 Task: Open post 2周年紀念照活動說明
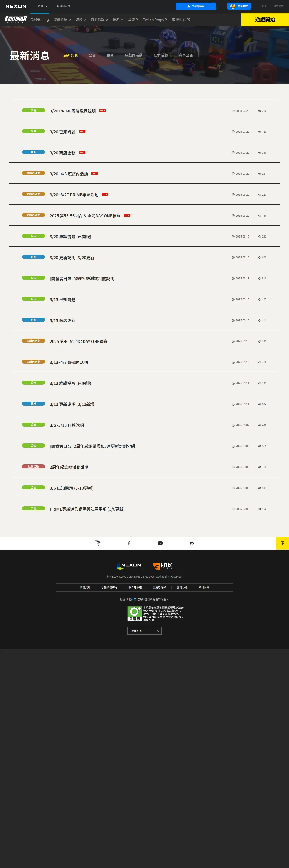pyautogui.click(x=69, y=467)
